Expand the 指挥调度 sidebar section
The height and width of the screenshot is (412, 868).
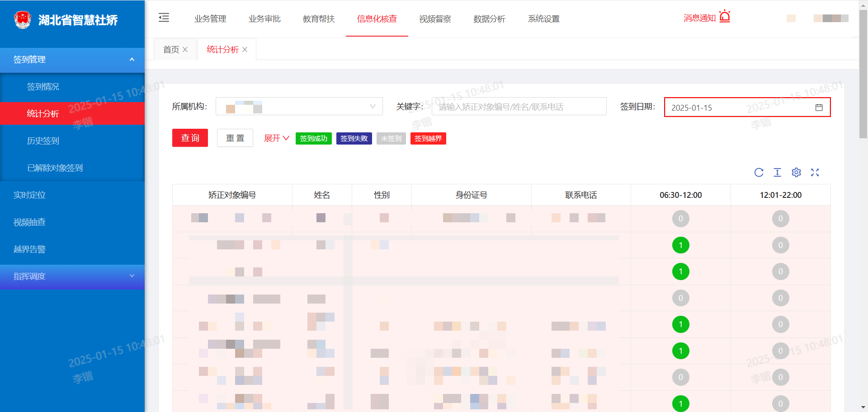point(72,276)
